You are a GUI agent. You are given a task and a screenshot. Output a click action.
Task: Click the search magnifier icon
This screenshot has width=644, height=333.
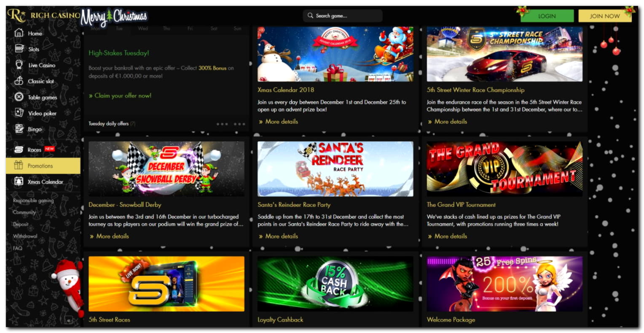311,16
